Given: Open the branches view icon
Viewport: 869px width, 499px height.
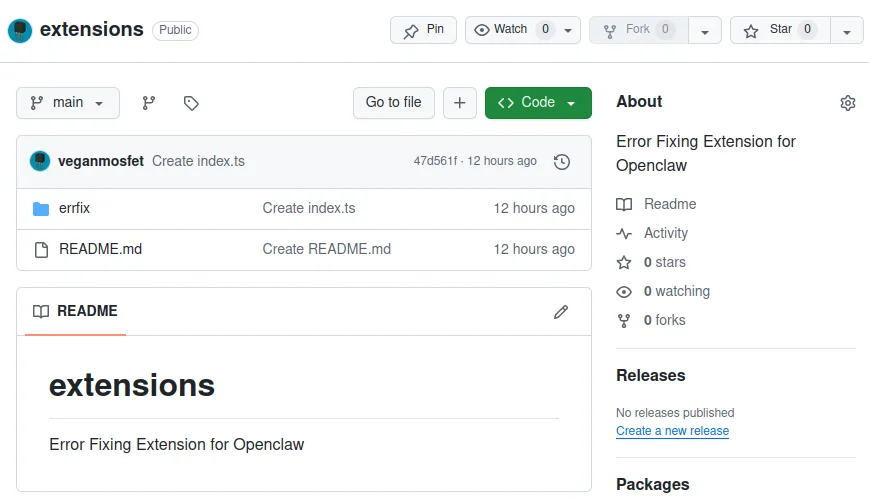Looking at the screenshot, I should (149, 103).
